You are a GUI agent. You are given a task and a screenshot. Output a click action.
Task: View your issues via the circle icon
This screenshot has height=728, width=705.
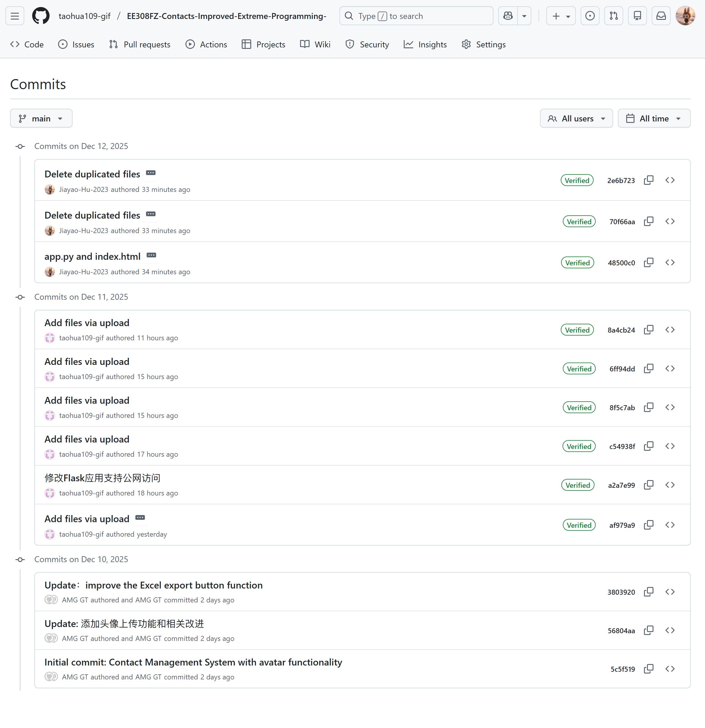[x=590, y=16]
